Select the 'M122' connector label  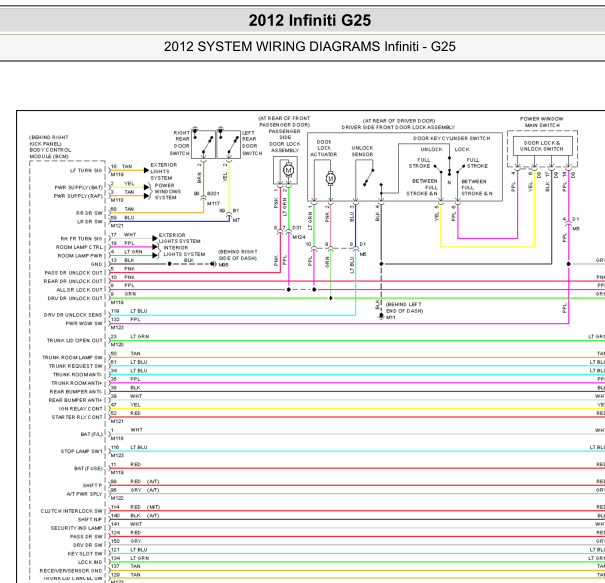pyautogui.click(x=117, y=498)
